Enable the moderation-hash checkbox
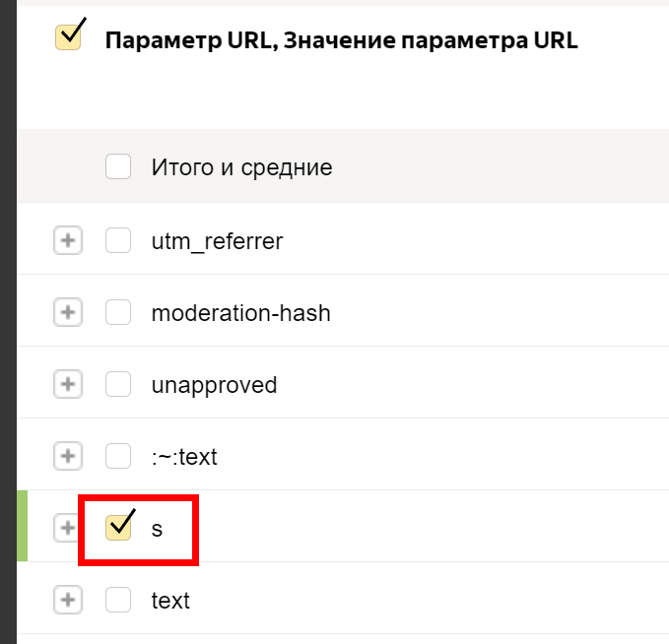The height and width of the screenshot is (644, 669). tap(118, 313)
